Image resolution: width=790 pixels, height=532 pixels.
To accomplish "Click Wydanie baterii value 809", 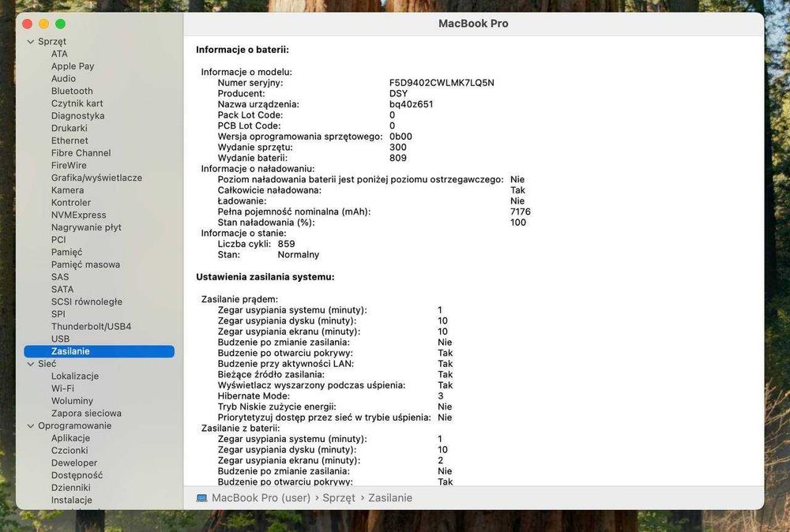I will (x=397, y=158).
